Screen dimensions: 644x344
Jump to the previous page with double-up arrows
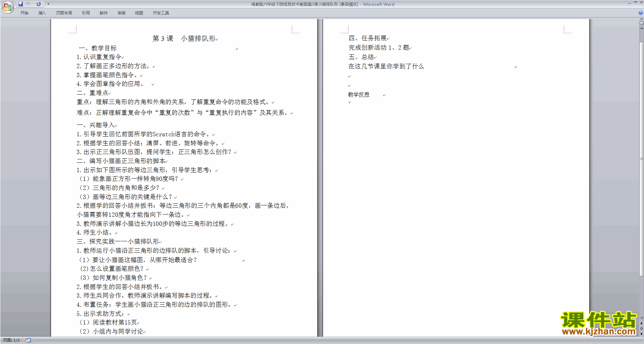tap(641, 324)
